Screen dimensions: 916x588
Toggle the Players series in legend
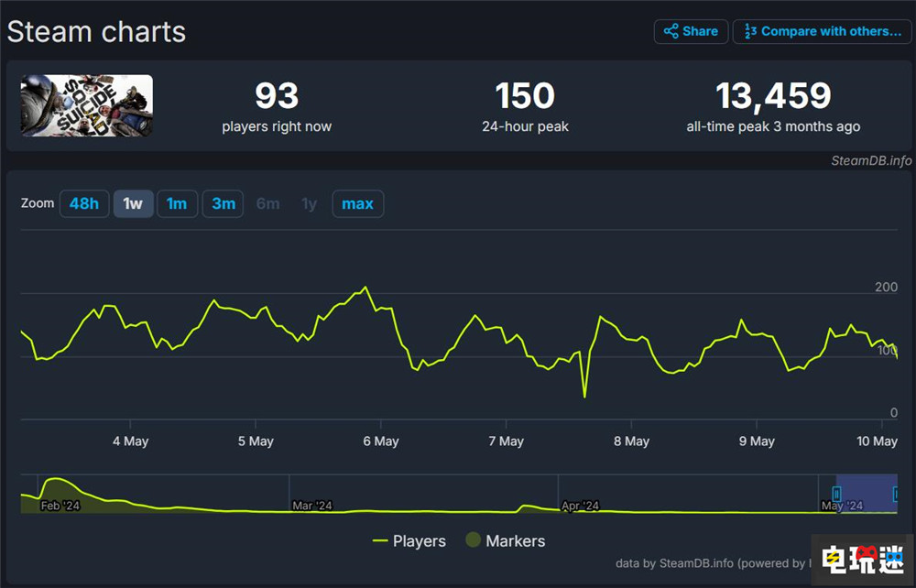409,541
